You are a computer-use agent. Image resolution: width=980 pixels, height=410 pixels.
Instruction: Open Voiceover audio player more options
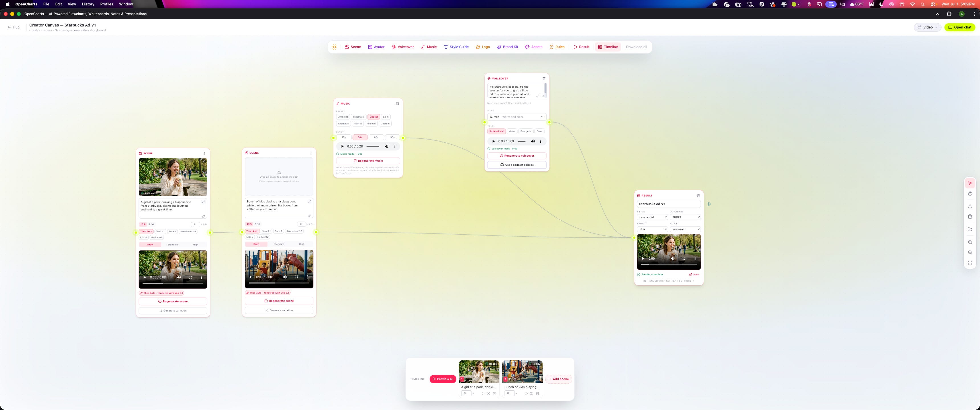click(x=541, y=142)
